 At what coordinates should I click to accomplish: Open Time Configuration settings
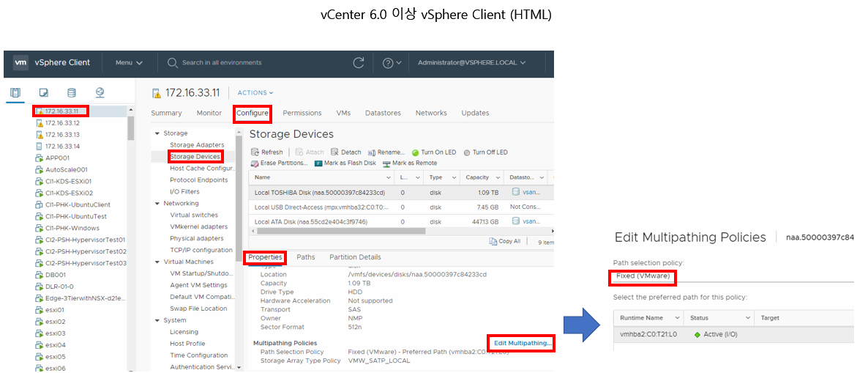(199, 355)
